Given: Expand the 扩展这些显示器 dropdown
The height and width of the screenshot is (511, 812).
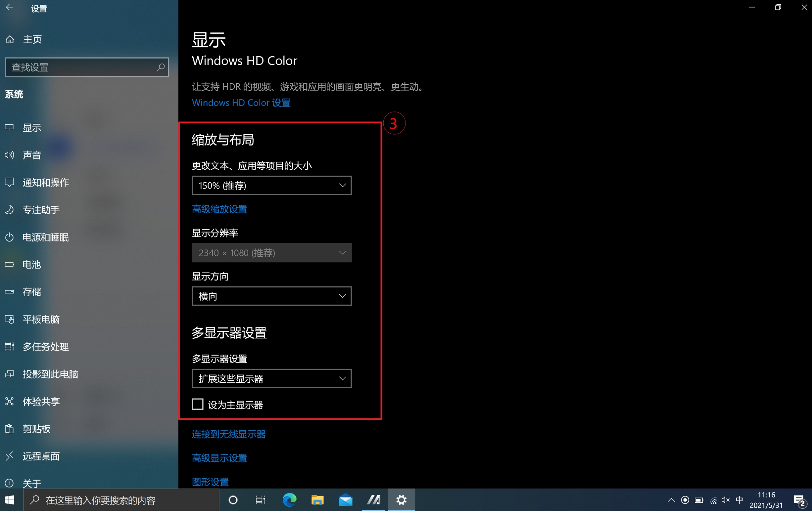Looking at the screenshot, I should tap(272, 379).
